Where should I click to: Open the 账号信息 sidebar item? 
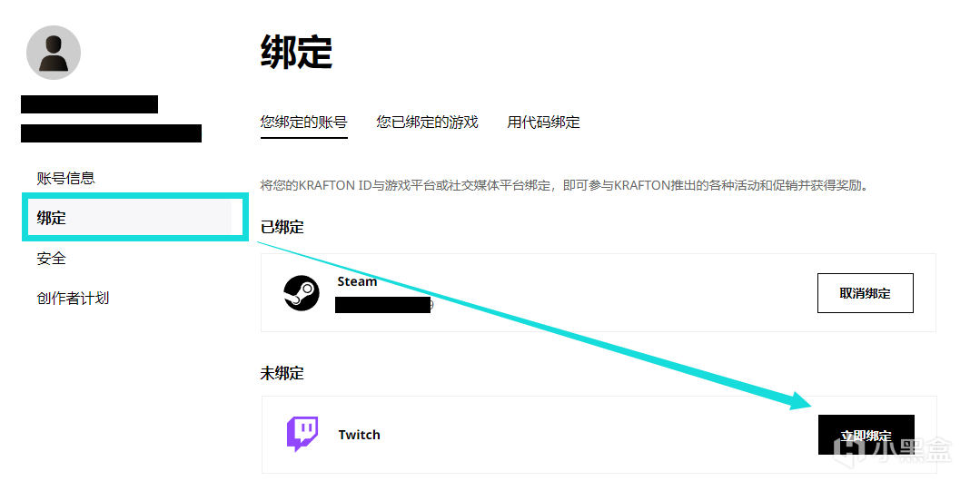[65, 178]
